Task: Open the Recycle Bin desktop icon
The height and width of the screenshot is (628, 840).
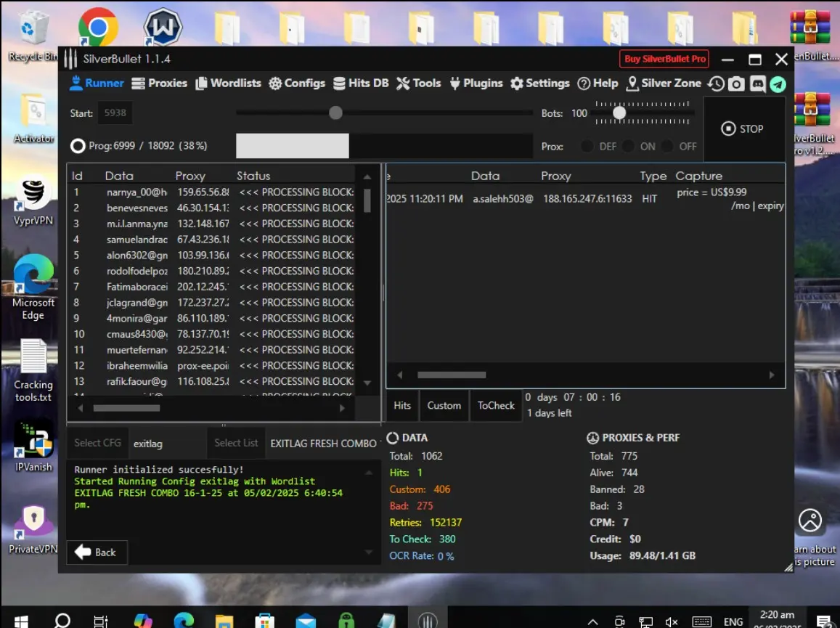Action: click(x=32, y=35)
